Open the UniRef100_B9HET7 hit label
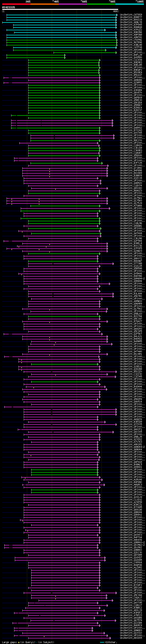The image size is (146, 644). [131, 17]
